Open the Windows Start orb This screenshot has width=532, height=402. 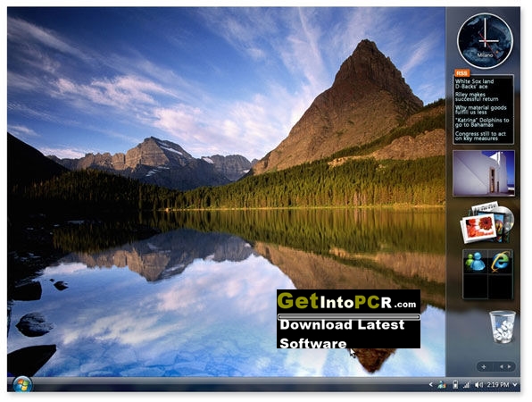(x=22, y=384)
